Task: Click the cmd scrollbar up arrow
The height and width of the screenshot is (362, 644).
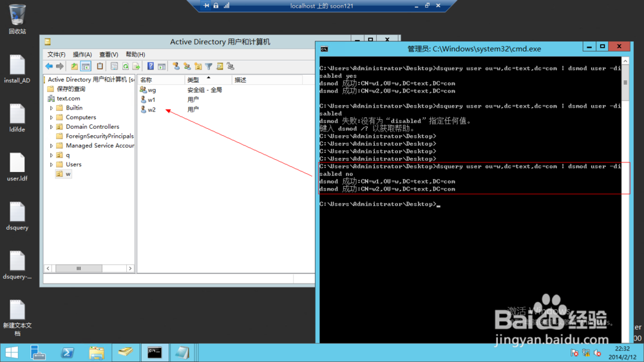Action: [625, 61]
